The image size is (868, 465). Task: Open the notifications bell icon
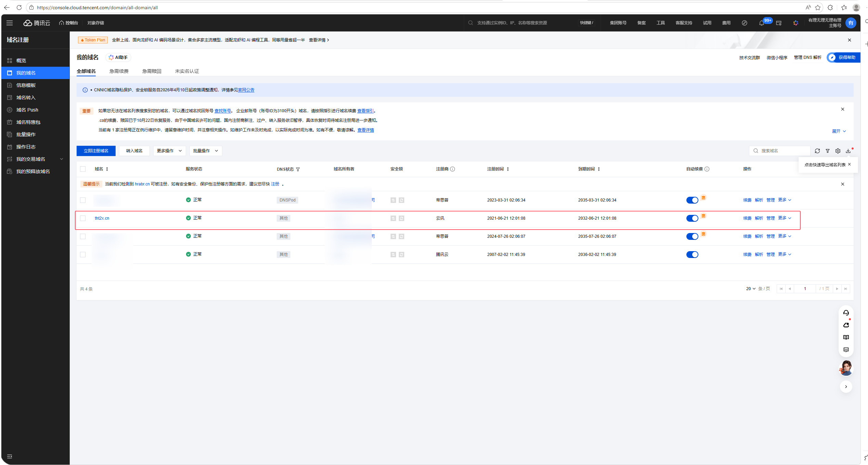coord(762,23)
